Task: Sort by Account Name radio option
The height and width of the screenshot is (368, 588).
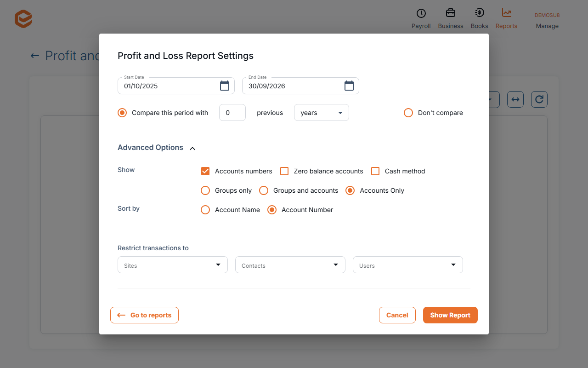Action: 205,210
